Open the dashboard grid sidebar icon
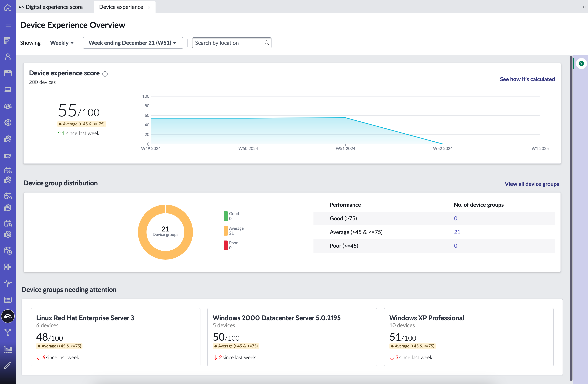 coord(8,267)
